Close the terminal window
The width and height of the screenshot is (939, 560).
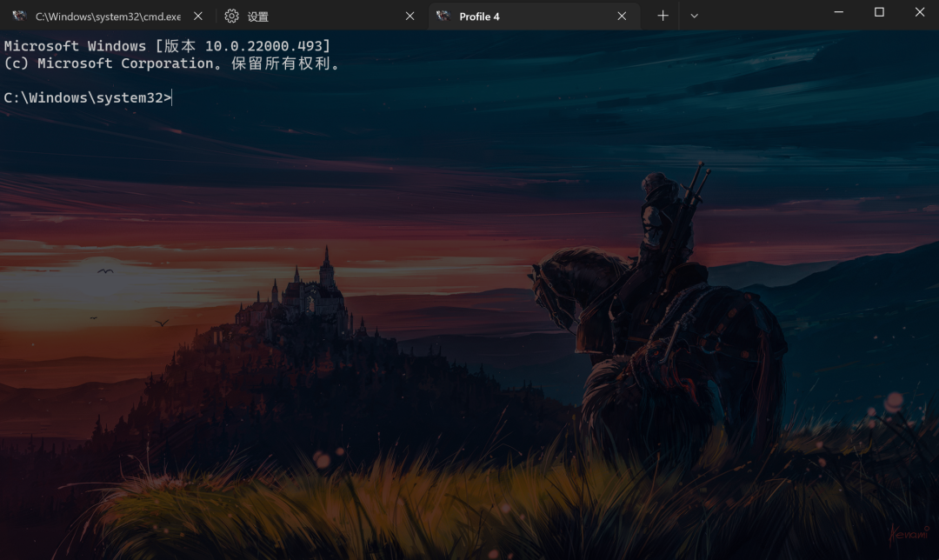click(920, 12)
